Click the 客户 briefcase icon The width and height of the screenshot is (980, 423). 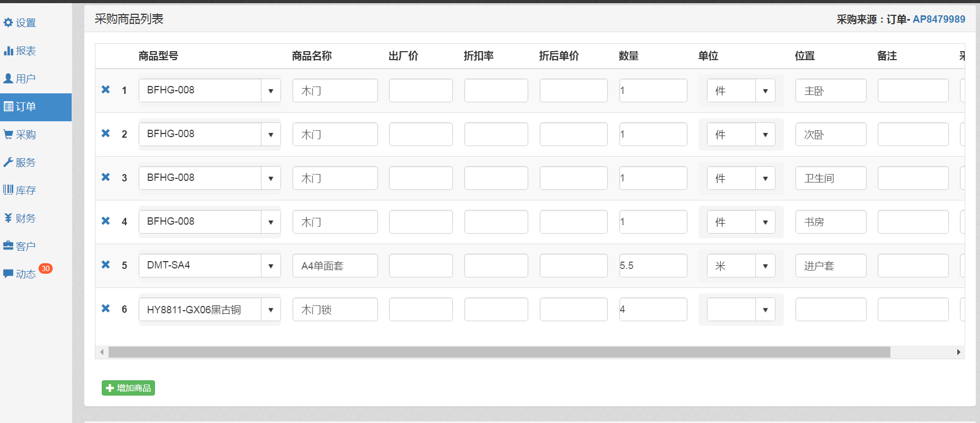(x=8, y=246)
